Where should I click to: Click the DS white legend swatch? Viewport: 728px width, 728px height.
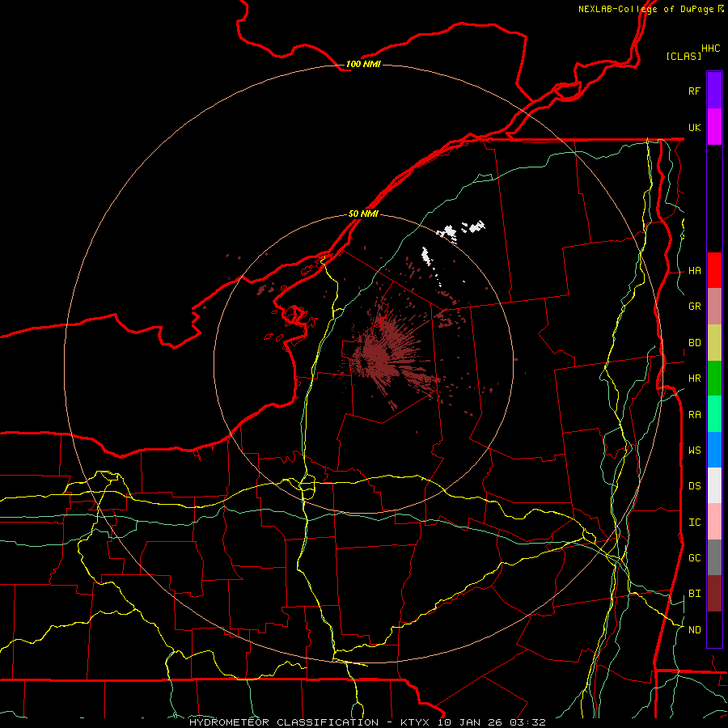714,485
